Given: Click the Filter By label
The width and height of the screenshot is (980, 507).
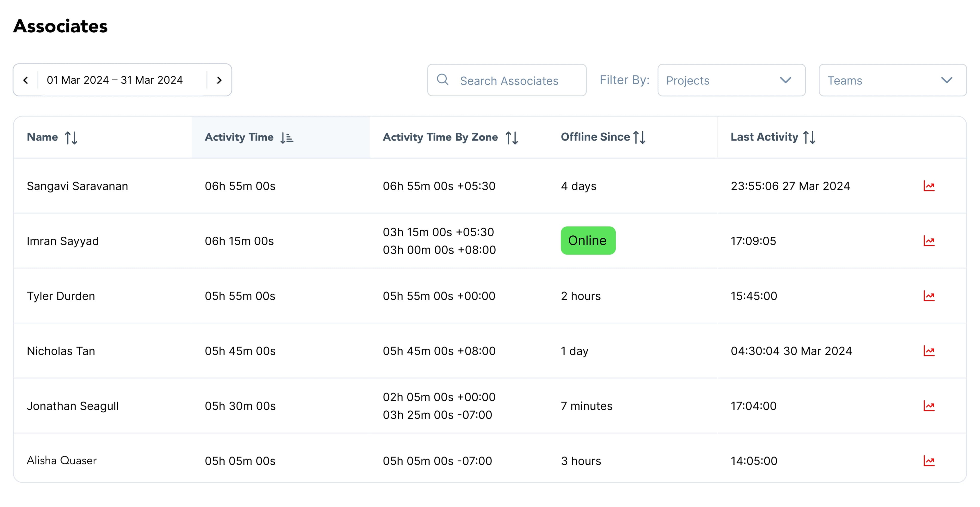Looking at the screenshot, I should (x=625, y=80).
